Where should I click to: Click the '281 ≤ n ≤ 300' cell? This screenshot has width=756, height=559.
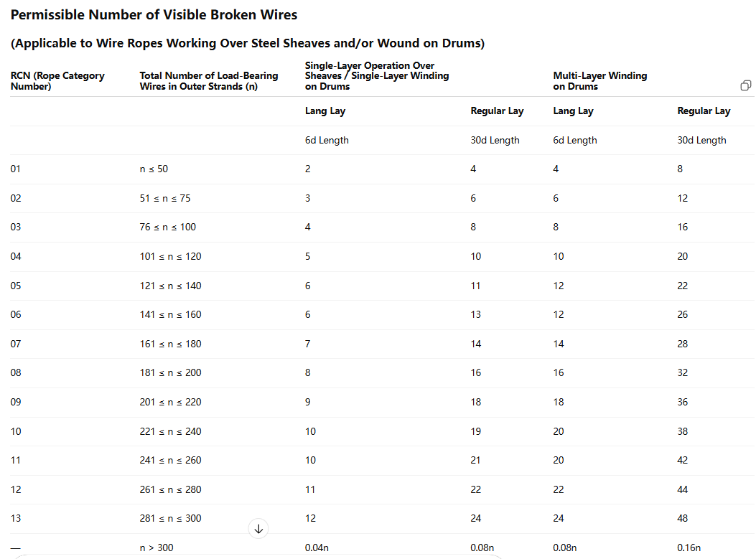tap(170, 518)
